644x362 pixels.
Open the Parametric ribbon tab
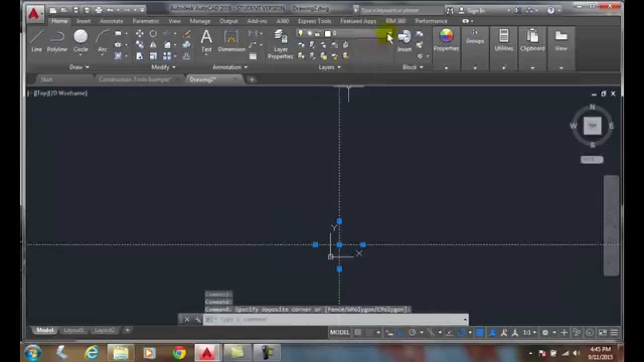pyautogui.click(x=146, y=21)
